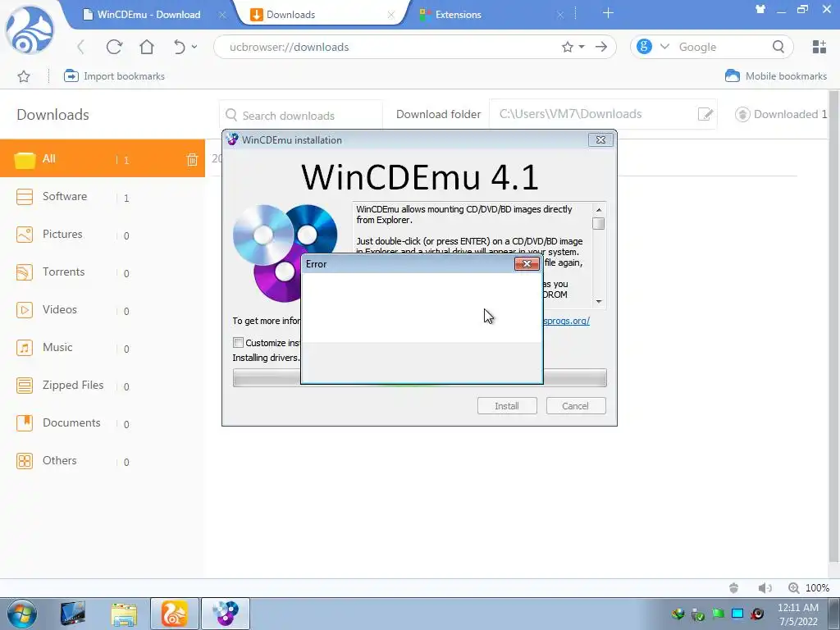Click the Cancel button in the installer

pos(575,405)
